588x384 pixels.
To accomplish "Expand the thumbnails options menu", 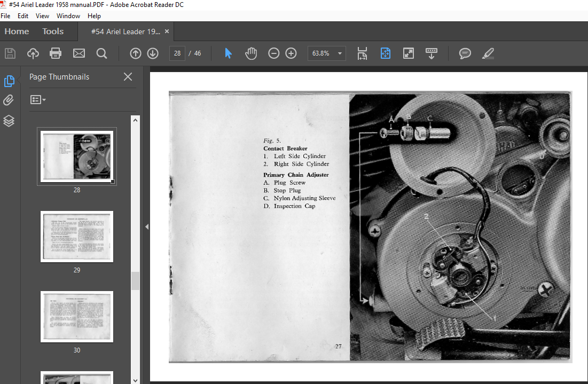I will 38,100.
